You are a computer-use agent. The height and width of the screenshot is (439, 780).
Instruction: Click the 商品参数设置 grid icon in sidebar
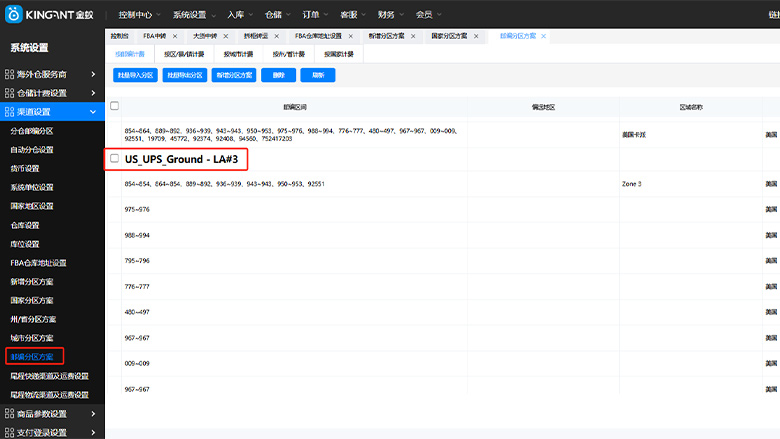9,414
